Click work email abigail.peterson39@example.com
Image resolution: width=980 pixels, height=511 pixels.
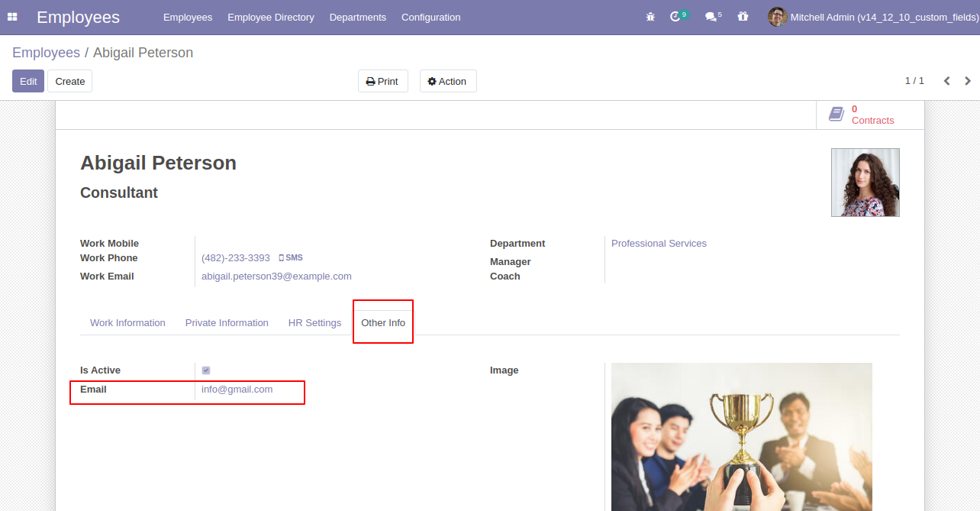pyautogui.click(x=276, y=277)
